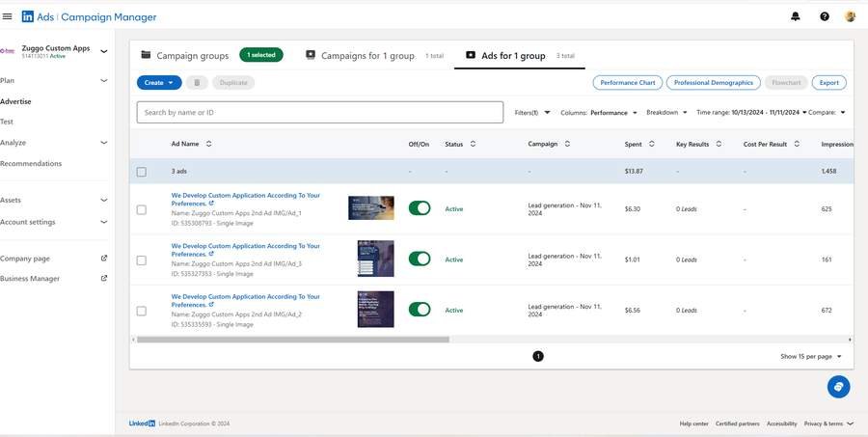Image resolution: width=868 pixels, height=437 pixels.
Task: Turn off the Ad_1 toggle
Action: tap(420, 208)
